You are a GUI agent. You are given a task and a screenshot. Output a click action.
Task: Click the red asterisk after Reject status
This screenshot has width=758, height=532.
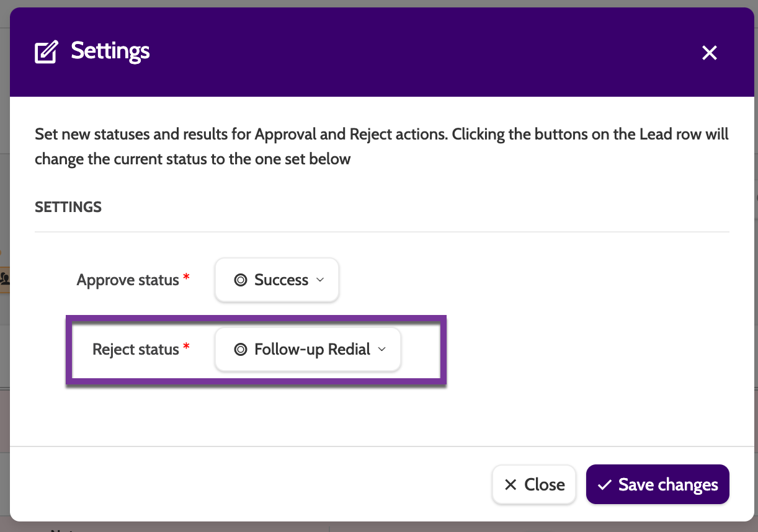(x=186, y=348)
